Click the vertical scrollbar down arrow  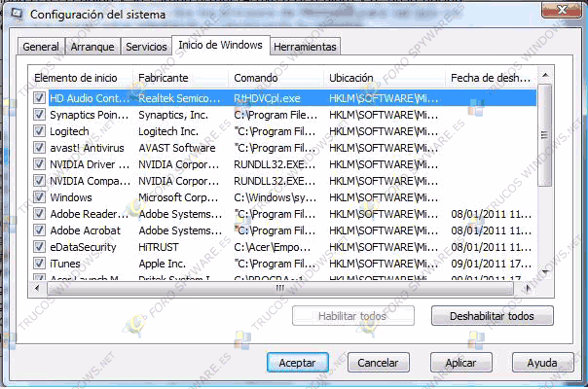click(545, 271)
